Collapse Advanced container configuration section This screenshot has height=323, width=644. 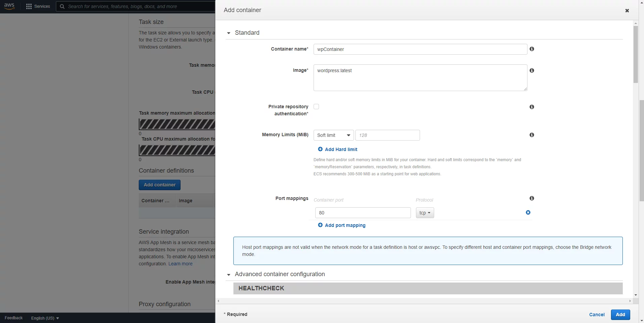229,275
